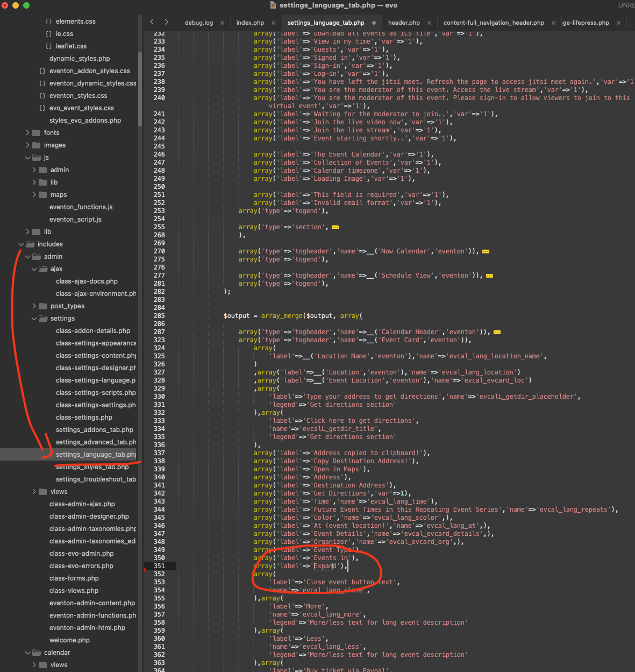Screen dimensions: 635x672
Task: Open class-settings-appearance file in sidebar
Action: [x=96, y=343]
